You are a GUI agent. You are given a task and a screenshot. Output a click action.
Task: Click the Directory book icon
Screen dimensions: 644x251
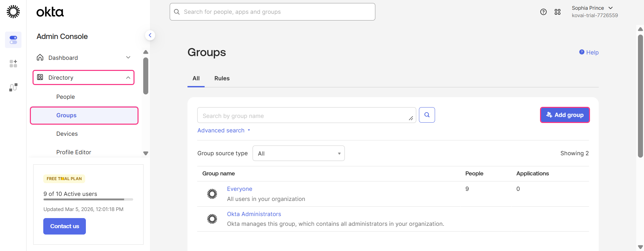pos(40,77)
